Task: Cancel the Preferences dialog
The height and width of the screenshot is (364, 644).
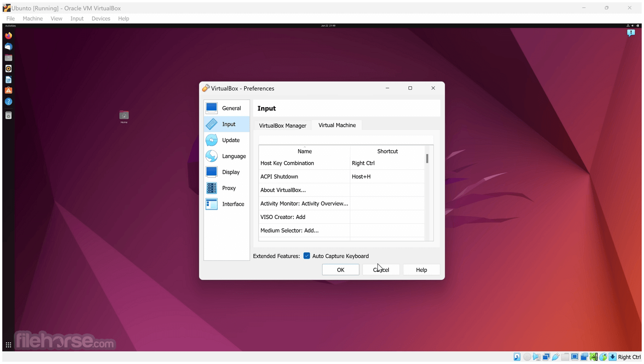Action: point(381,270)
